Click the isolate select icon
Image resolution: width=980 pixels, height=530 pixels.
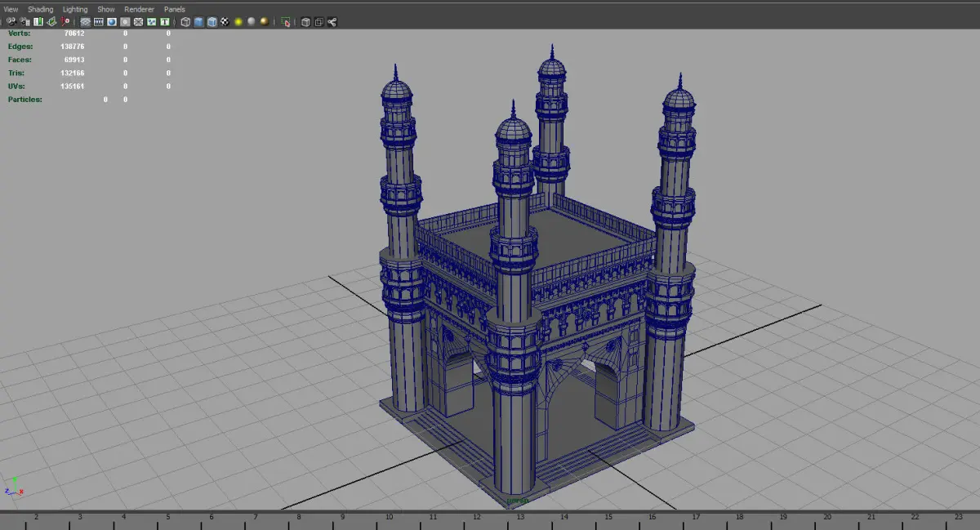(x=286, y=22)
